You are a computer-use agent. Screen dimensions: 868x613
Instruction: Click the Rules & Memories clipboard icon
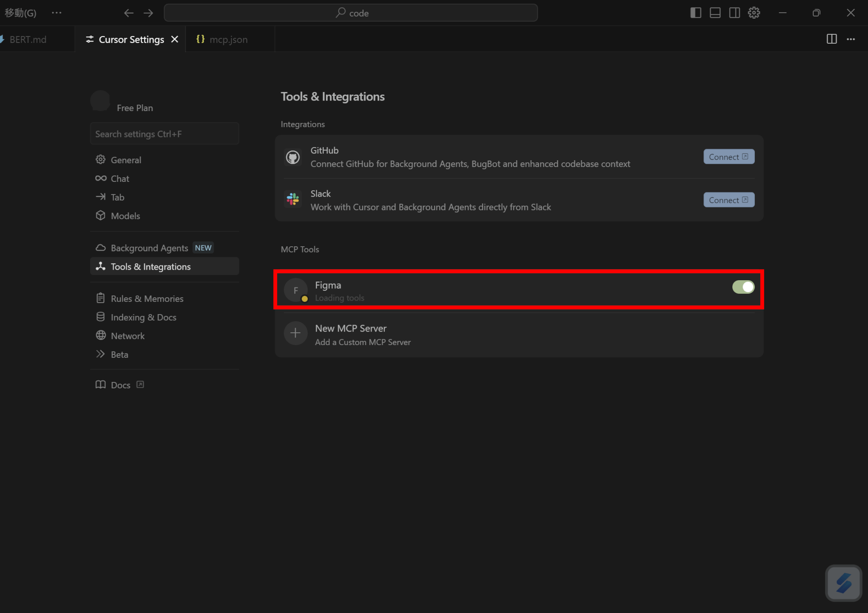tap(100, 298)
